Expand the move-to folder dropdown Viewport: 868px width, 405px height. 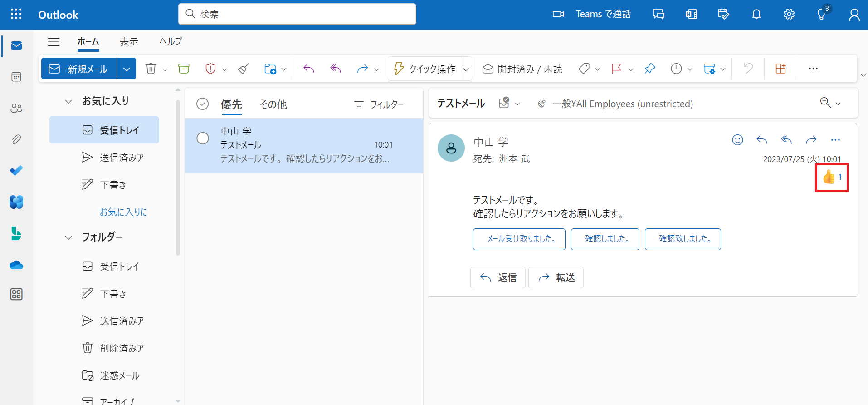284,69
